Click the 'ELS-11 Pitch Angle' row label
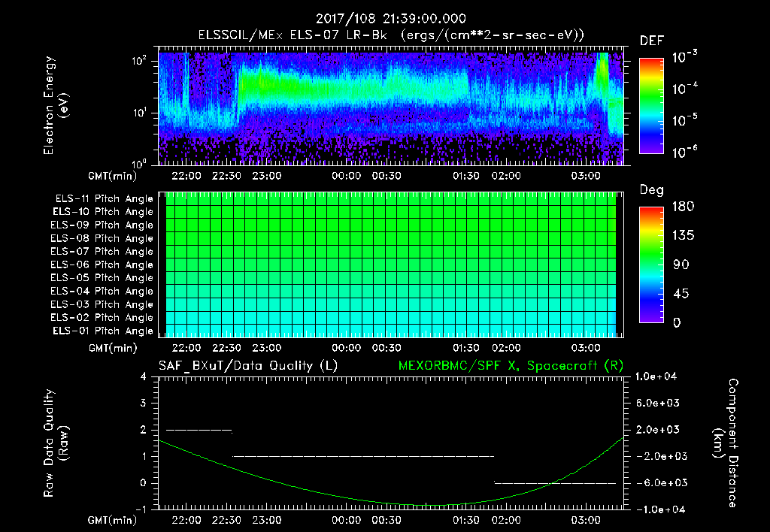Screen dimensions: 770x532 coord(104,199)
